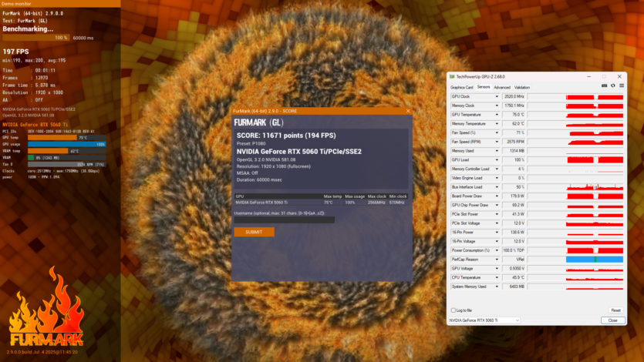644x362 pixels.
Task: Open the PerfCap Reason dropdown
Action: [496, 260]
